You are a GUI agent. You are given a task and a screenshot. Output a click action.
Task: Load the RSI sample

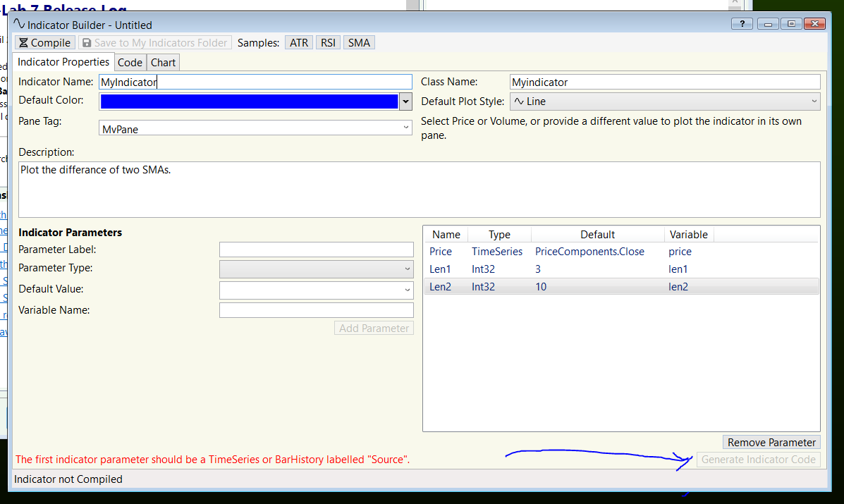328,43
